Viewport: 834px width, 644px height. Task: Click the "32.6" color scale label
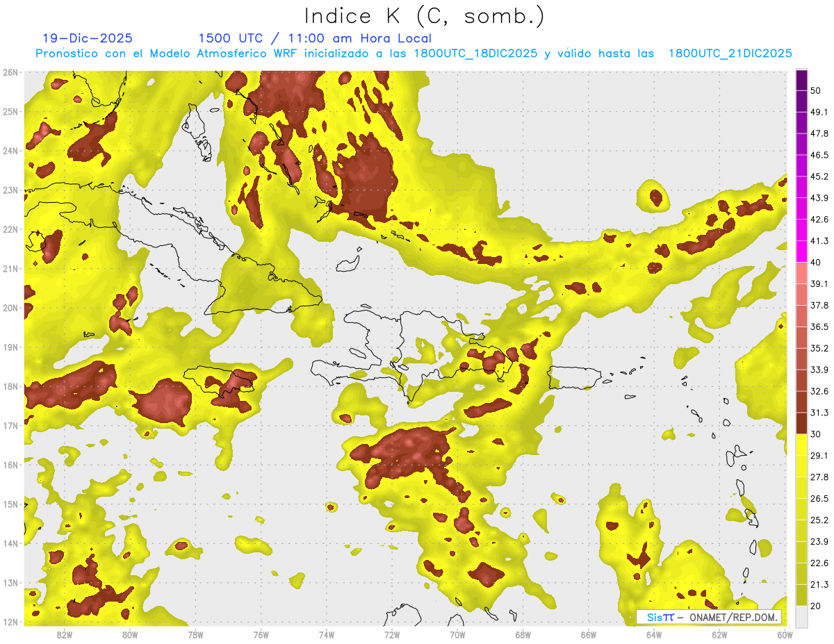point(819,391)
